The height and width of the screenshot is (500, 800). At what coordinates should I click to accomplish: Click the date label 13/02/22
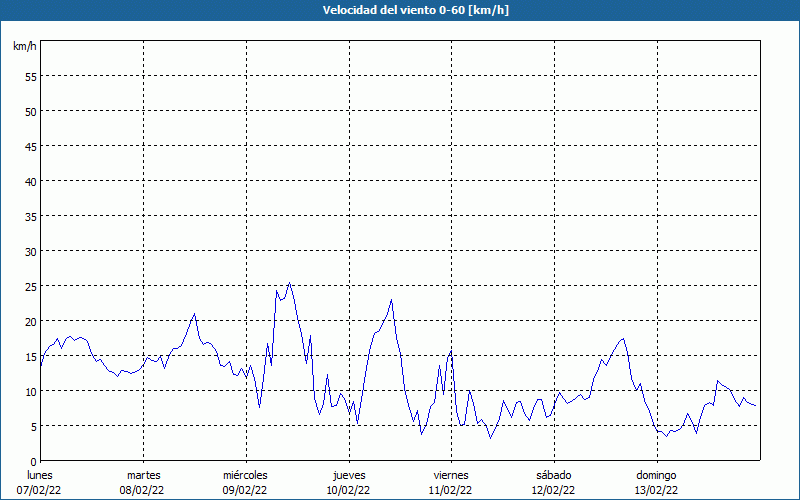click(x=656, y=490)
